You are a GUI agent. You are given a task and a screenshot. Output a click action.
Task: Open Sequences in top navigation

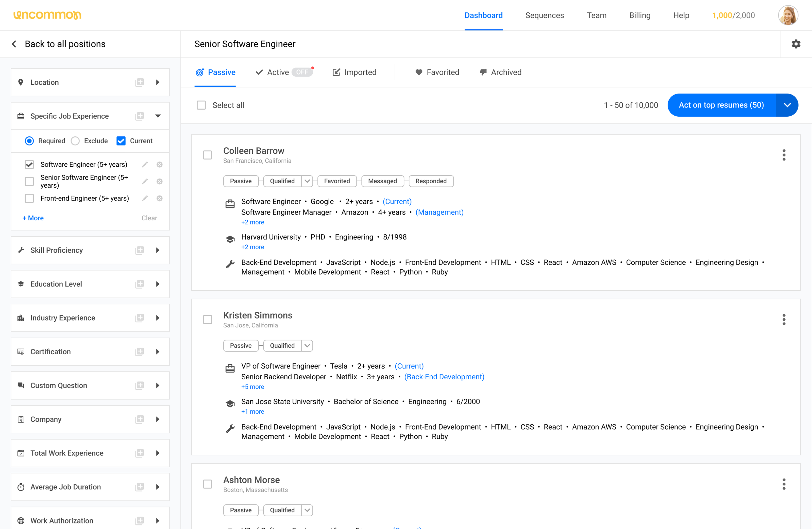click(x=545, y=15)
